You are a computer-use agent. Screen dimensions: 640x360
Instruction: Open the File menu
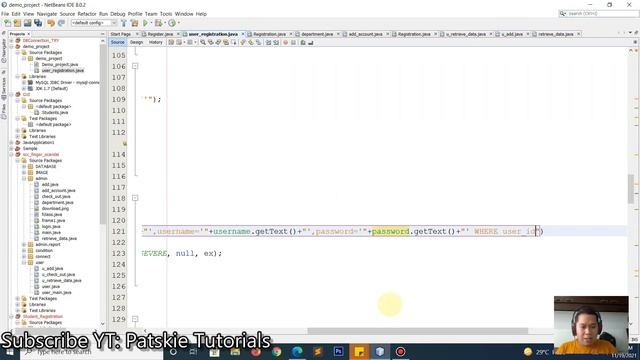coord(5,14)
